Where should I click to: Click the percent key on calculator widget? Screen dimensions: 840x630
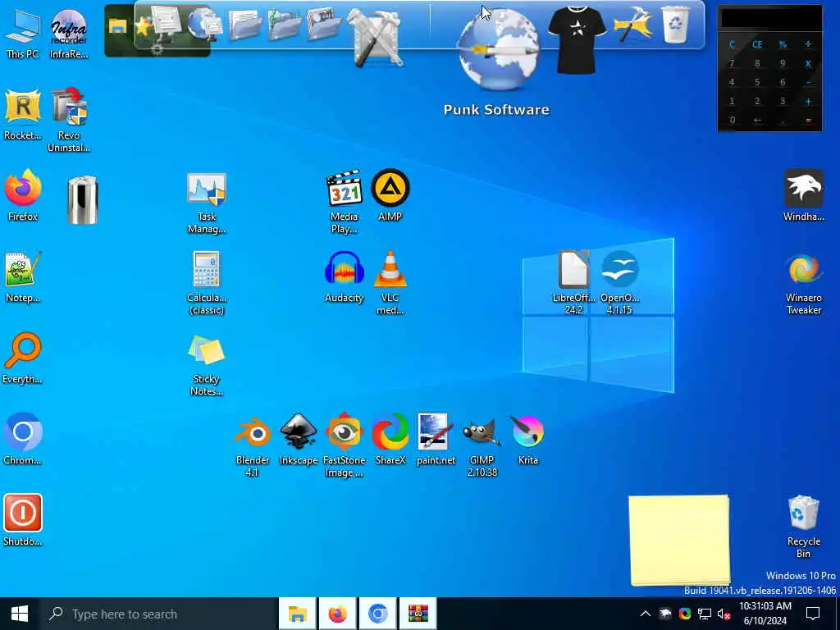pos(783,44)
